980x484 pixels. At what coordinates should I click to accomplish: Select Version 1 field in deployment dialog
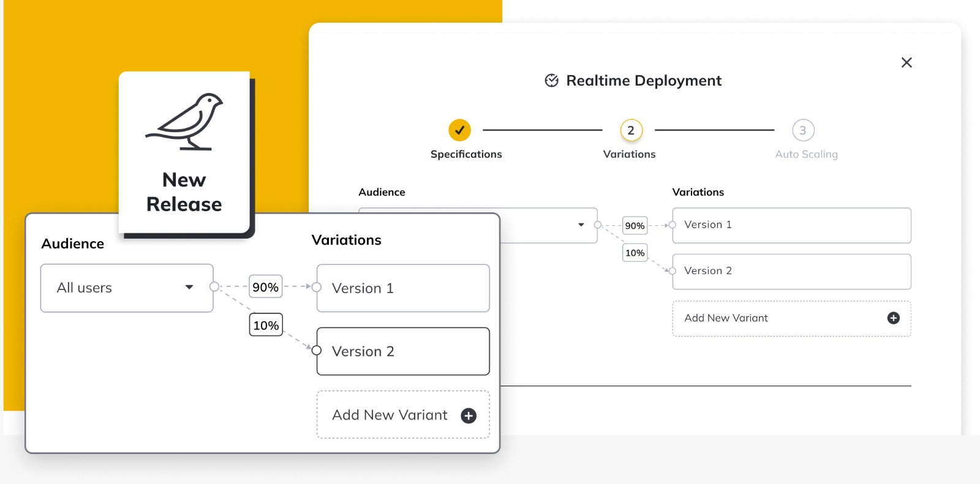click(792, 225)
